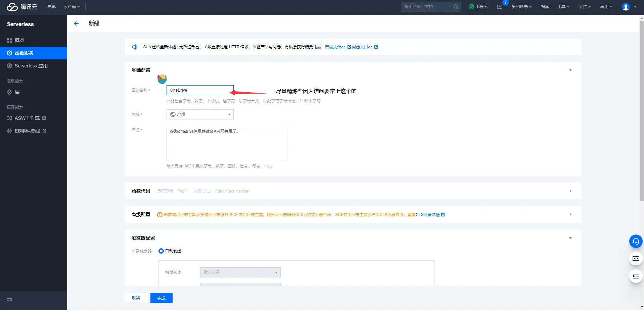Open the 地域 region dropdown

tap(200, 114)
